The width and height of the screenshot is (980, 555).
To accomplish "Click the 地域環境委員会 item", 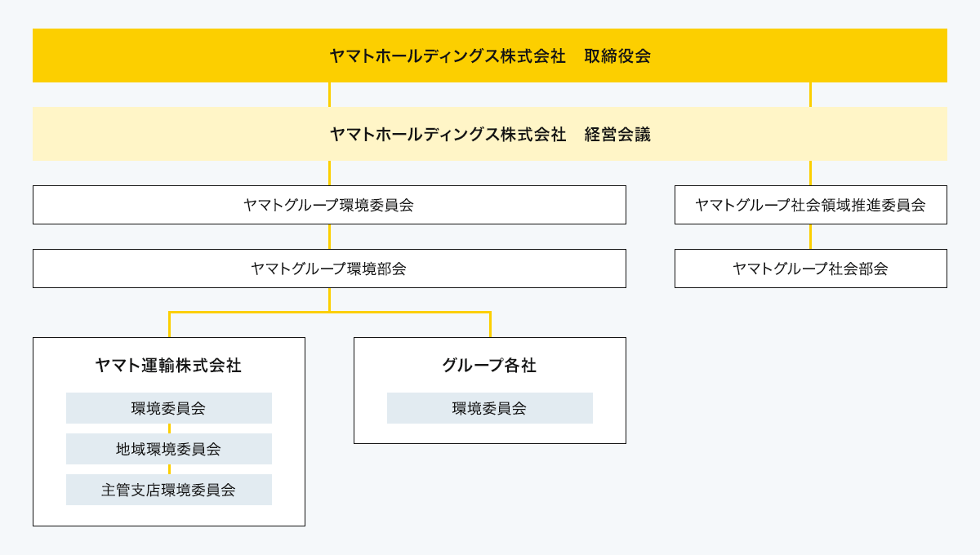I will [x=168, y=449].
